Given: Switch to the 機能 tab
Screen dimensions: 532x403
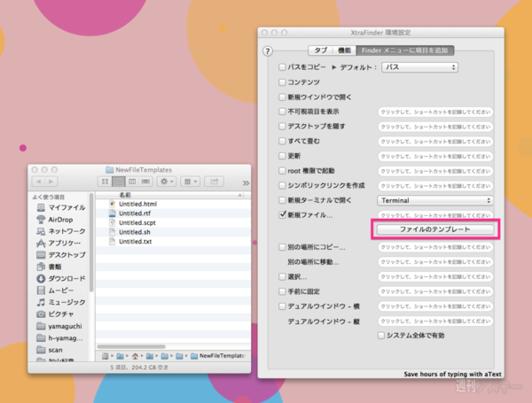Looking at the screenshot, I should pos(344,50).
